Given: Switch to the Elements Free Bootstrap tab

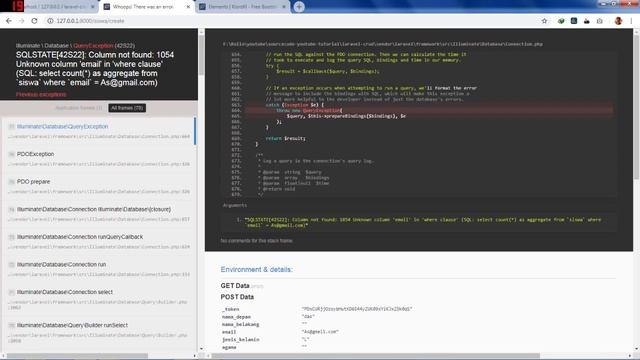Looking at the screenshot, I should click(x=242, y=7).
